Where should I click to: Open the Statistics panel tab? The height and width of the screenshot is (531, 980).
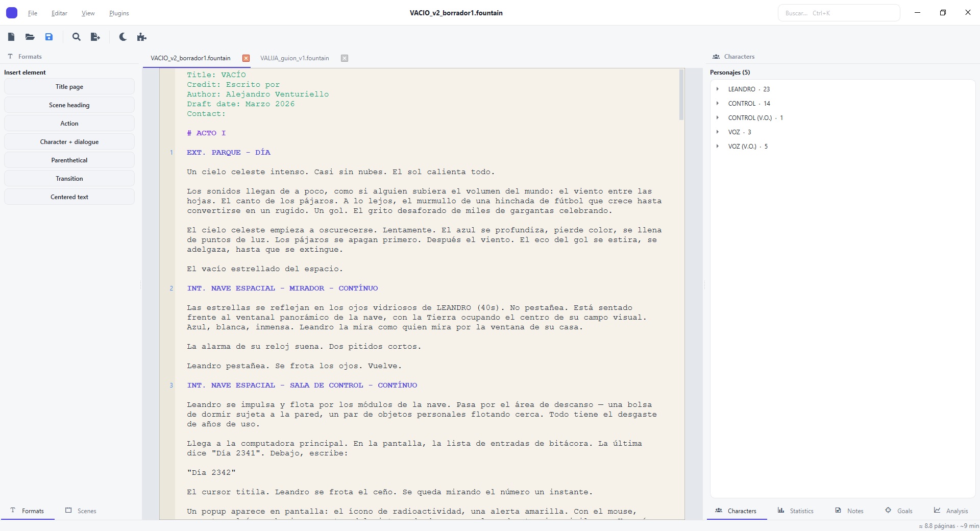coord(795,511)
